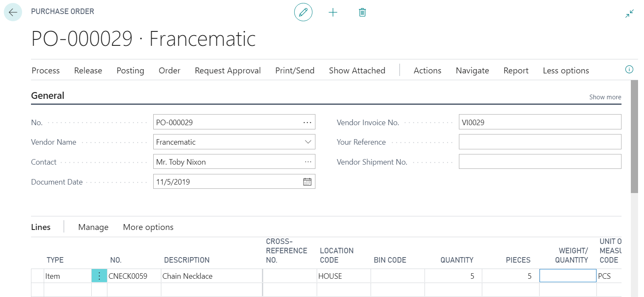Click the Quantity column header

(x=457, y=260)
